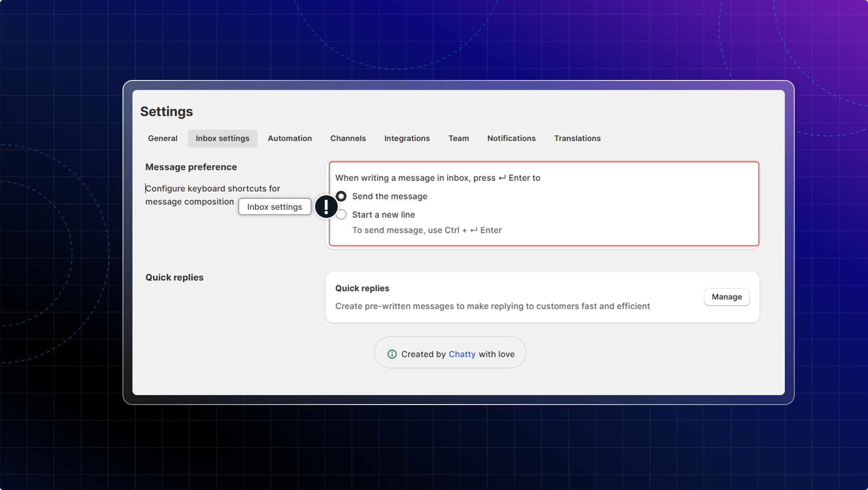Click the Message preference section heading
Image resolution: width=868 pixels, height=490 pixels.
click(x=191, y=167)
